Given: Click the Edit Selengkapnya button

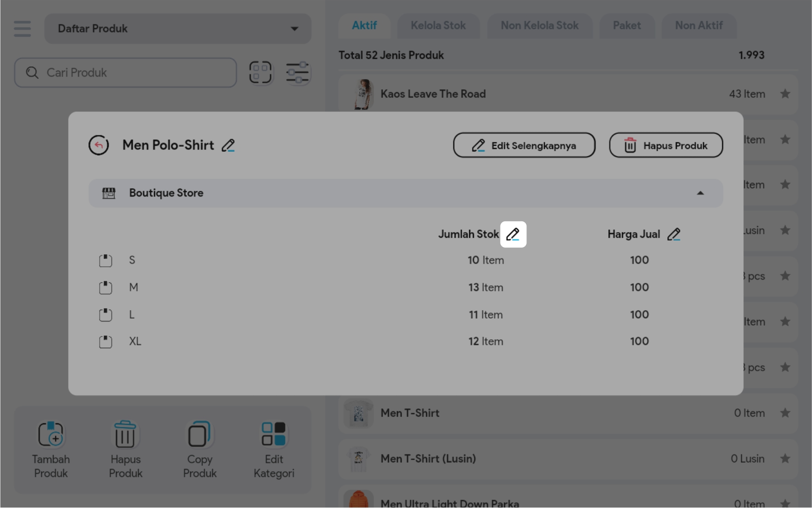Looking at the screenshot, I should 524,146.
